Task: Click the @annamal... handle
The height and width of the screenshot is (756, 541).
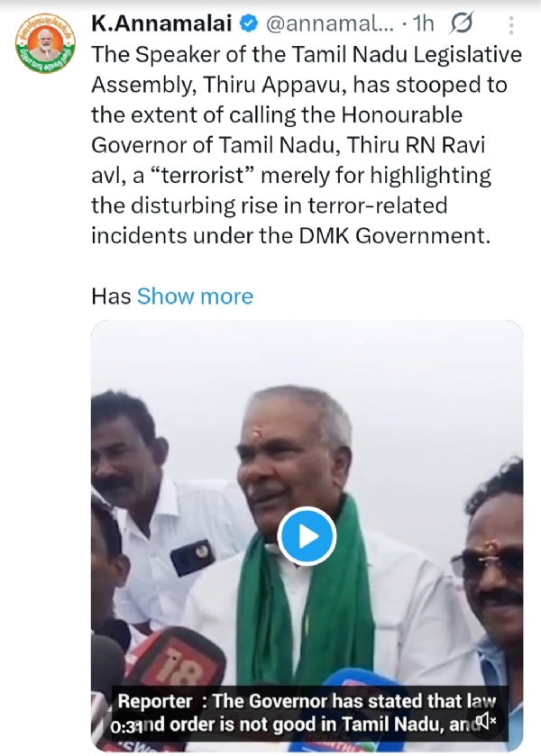Action: coord(330,23)
